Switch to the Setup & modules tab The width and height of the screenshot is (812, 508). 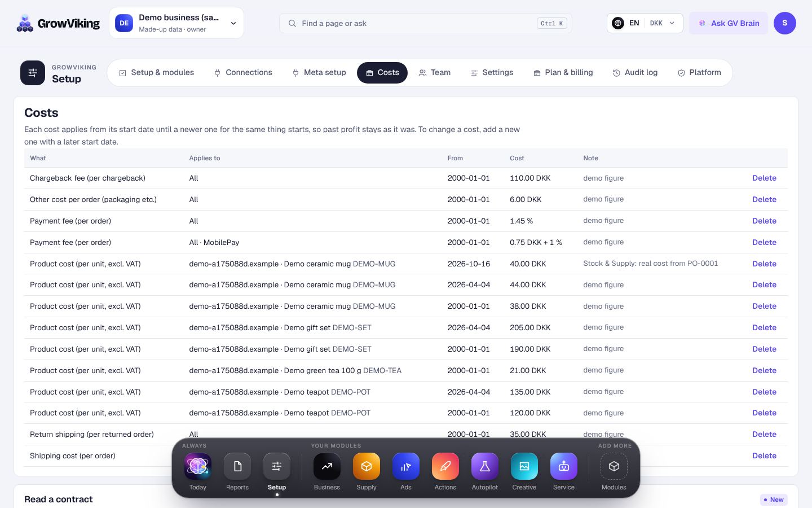pyautogui.click(x=157, y=73)
